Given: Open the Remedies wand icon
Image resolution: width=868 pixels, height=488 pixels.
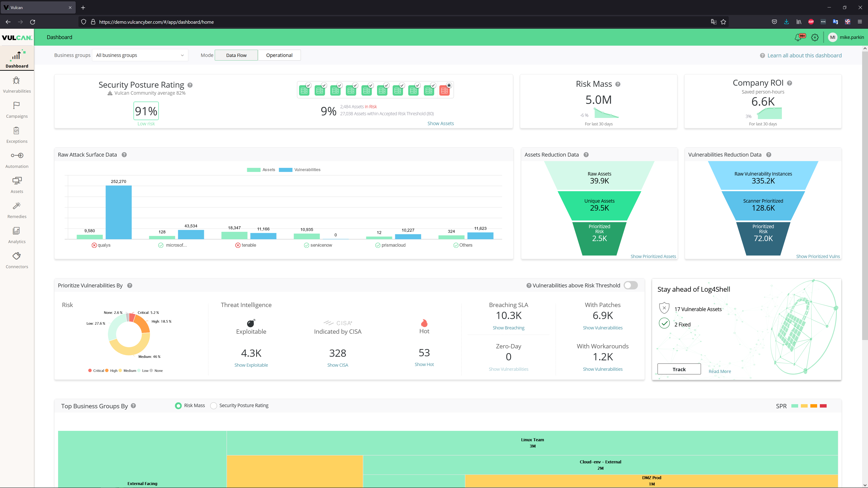Looking at the screenshot, I should coord(17,206).
